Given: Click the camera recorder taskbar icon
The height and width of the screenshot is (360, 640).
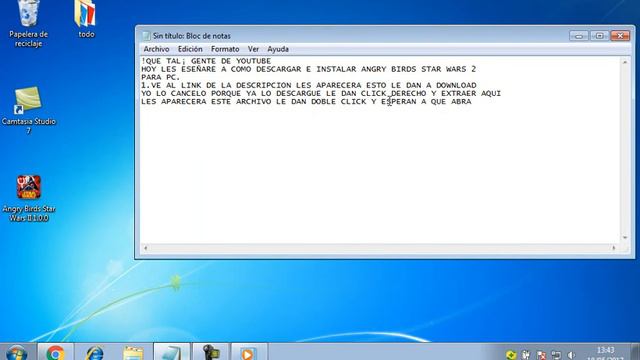Looking at the screenshot, I should pyautogui.click(x=211, y=352).
